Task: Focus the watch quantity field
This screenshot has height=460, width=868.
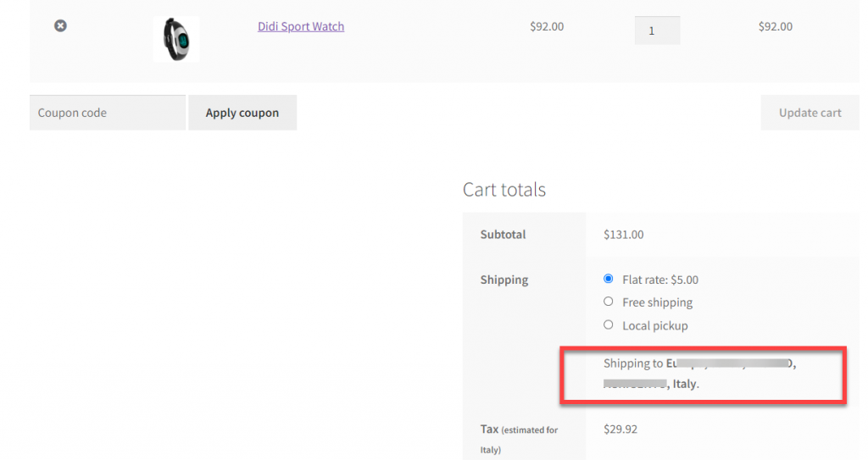Action: [x=657, y=30]
